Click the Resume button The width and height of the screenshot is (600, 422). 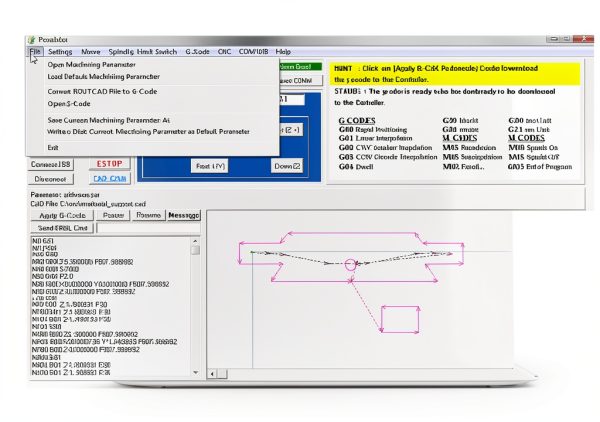[148, 215]
